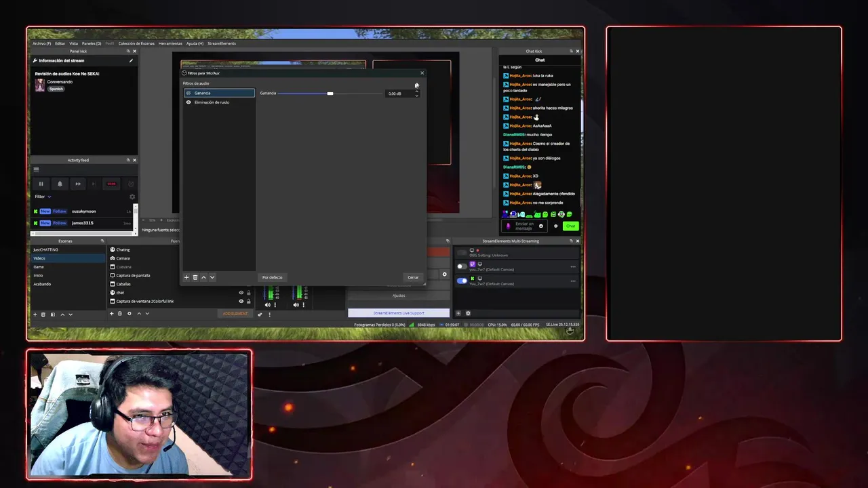Toggle the OBS Setting output switch
This screenshot has width=868, height=488.
tap(462, 253)
